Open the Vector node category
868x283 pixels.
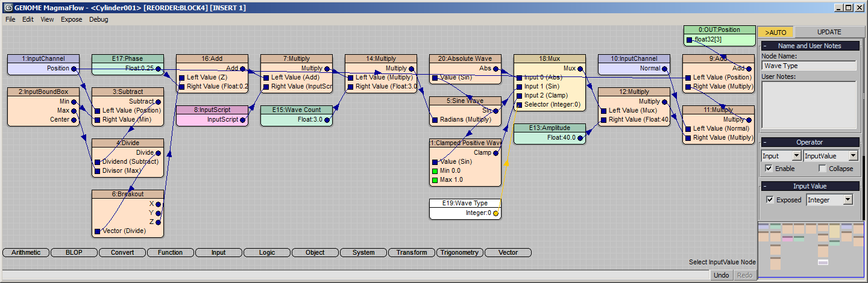click(x=508, y=252)
